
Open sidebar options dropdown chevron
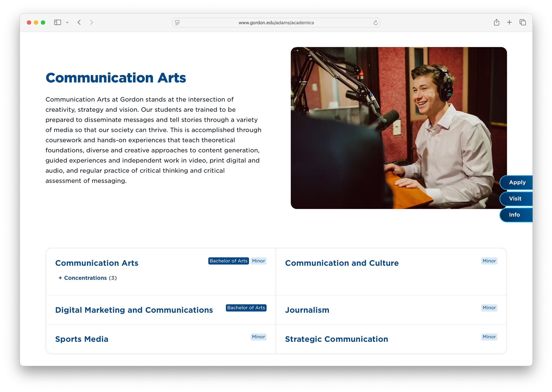tap(67, 23)
